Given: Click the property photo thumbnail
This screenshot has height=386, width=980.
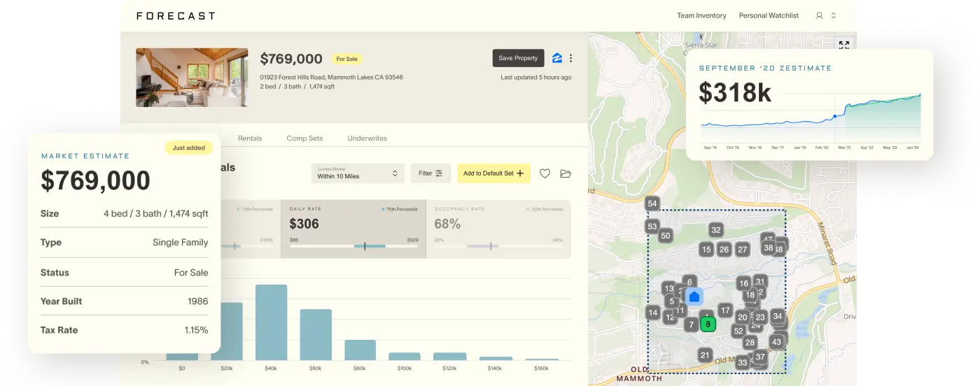Looking at the screenshot, I should (192, 77).
